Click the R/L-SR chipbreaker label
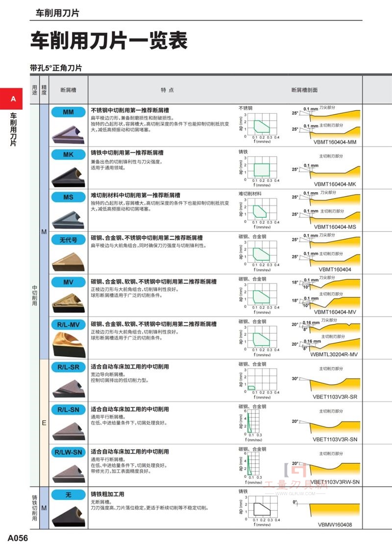Screen dimensions: 392x549 68,367
